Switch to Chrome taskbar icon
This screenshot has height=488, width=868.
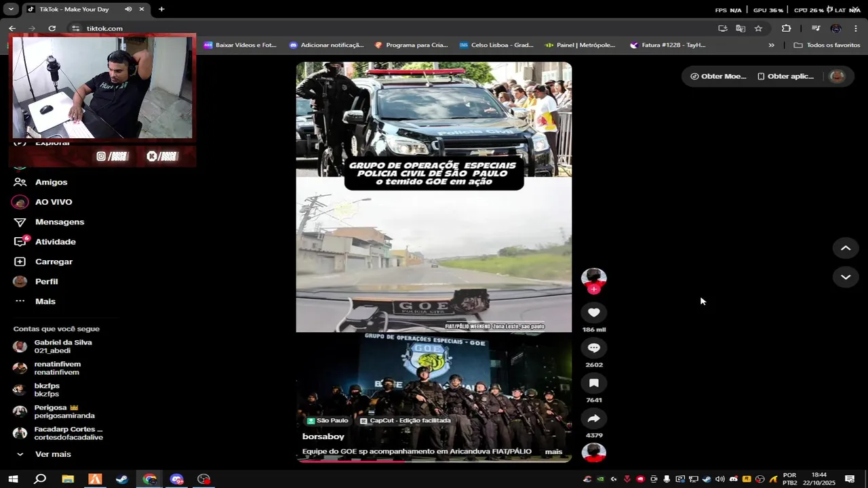coord(149,479)
